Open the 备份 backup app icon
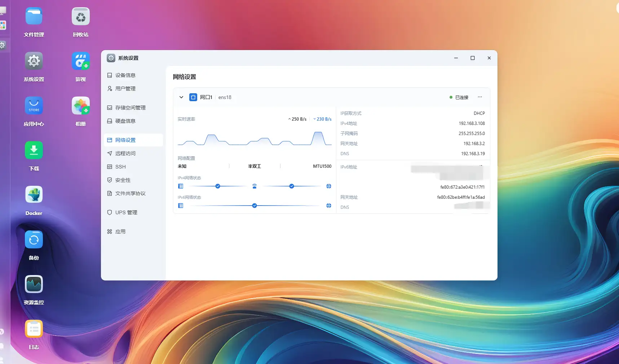Viewport: 619px width, 364px height. 34,239
